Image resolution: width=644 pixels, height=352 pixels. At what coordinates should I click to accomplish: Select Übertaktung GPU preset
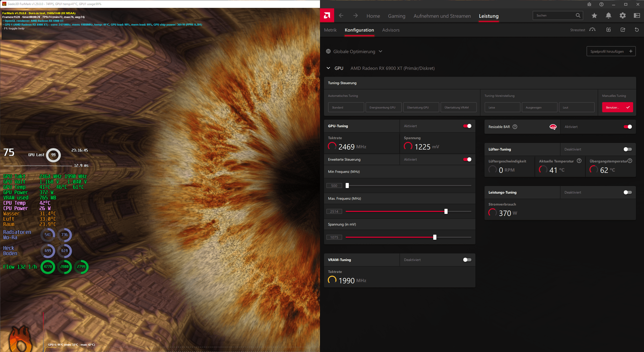tap(421, 107)
